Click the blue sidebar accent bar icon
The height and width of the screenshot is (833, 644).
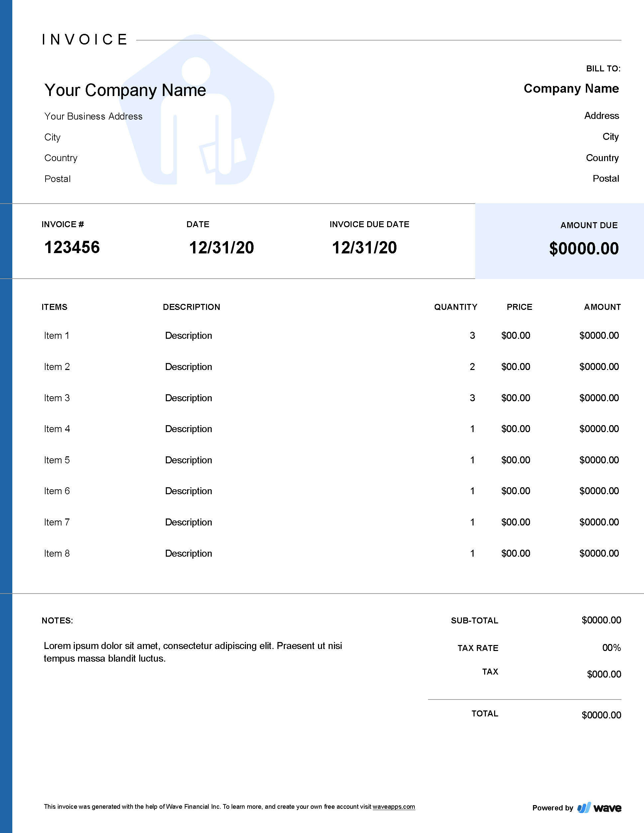[x=7, y=416]
